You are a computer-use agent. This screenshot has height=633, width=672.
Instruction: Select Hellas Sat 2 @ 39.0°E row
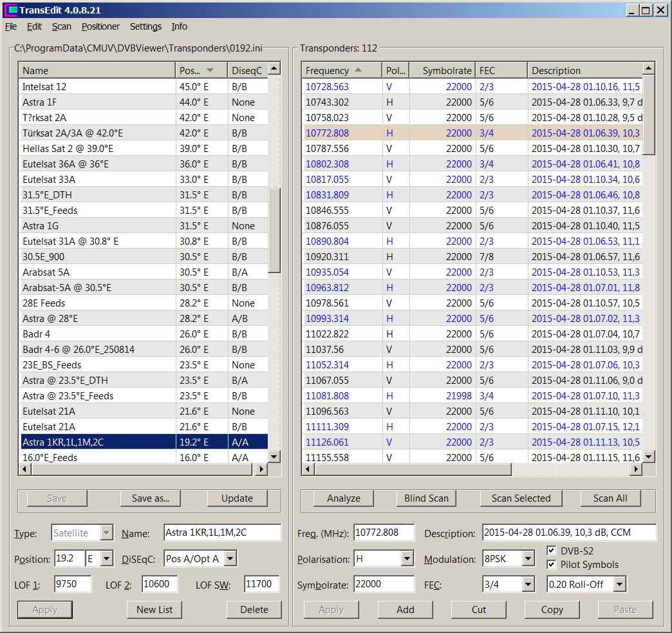point(68,149)
